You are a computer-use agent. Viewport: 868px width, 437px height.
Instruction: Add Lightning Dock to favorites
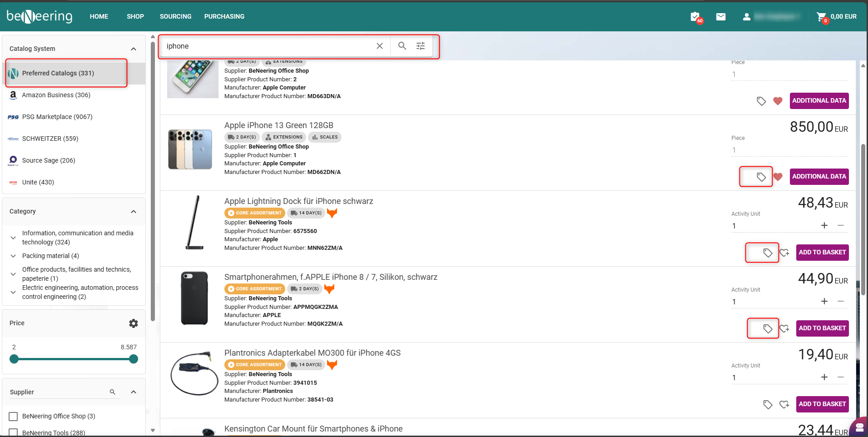784,253
